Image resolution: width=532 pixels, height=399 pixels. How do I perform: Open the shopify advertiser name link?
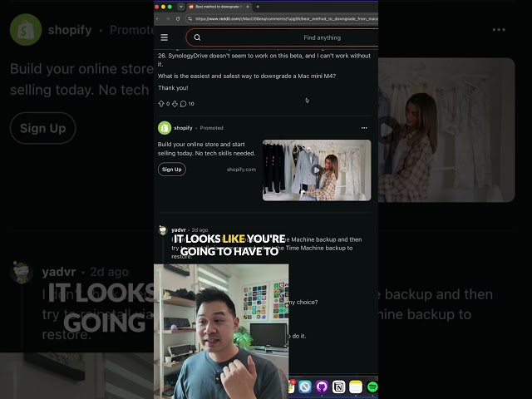pyautogui.click(x=183, y=128)
